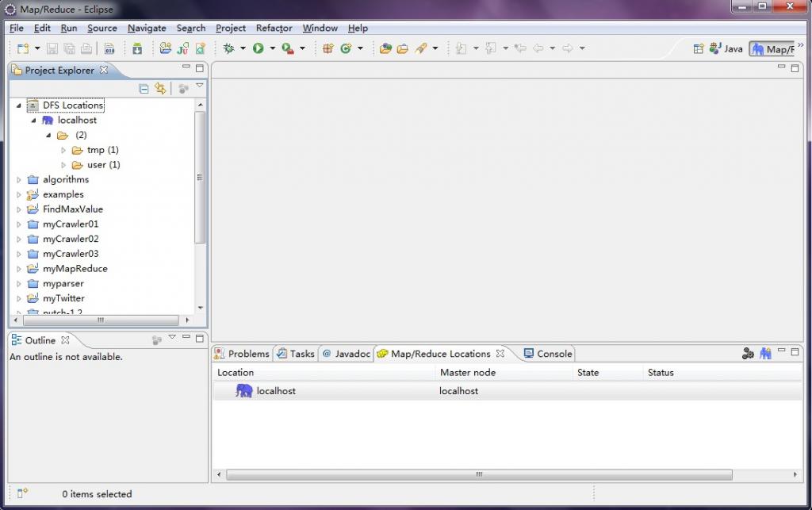Open the Window menu
The width and height of the screenshot is (812, 510).
(x=320, y=28)
